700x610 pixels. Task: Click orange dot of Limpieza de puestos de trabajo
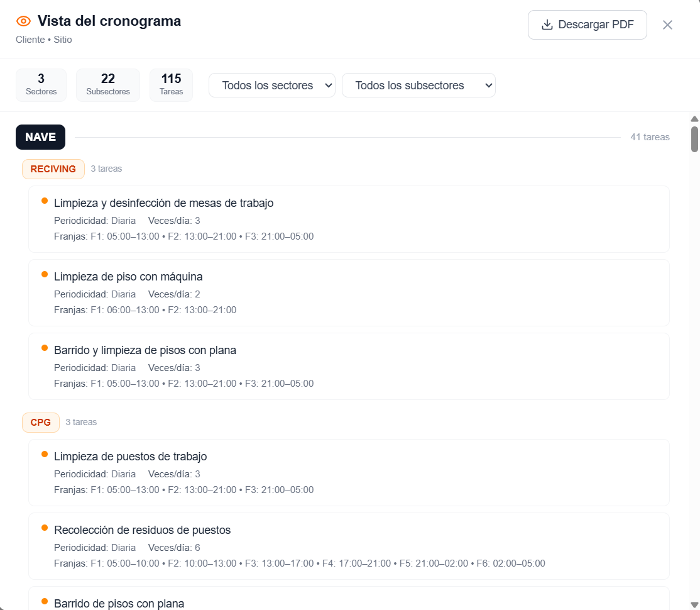pyautogui.click(x=45, y=454)
